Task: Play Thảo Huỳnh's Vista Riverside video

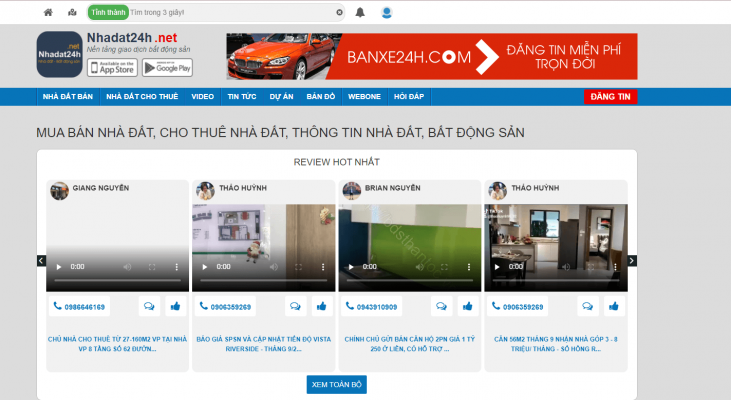Action: tap(205, 267)
